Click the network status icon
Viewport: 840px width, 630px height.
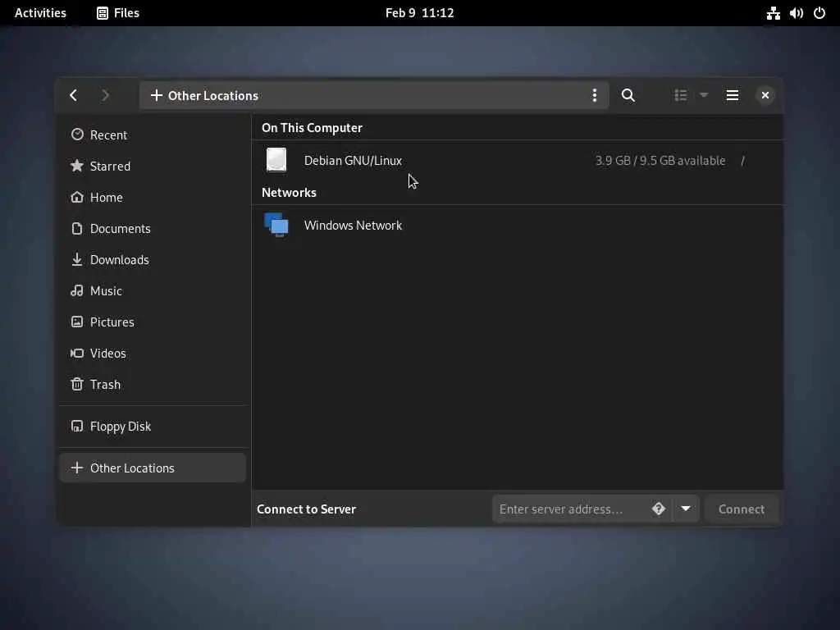[x=773, y=13]
